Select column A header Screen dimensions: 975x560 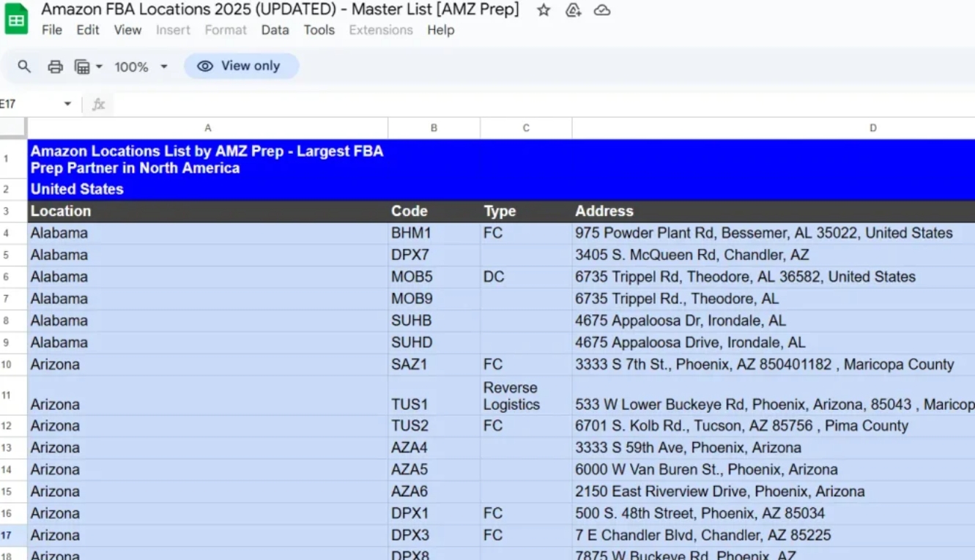(208, 128)
